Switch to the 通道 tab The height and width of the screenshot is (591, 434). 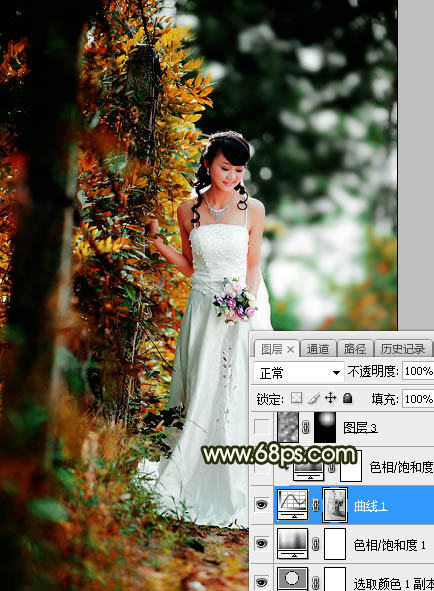pos(318,349)
